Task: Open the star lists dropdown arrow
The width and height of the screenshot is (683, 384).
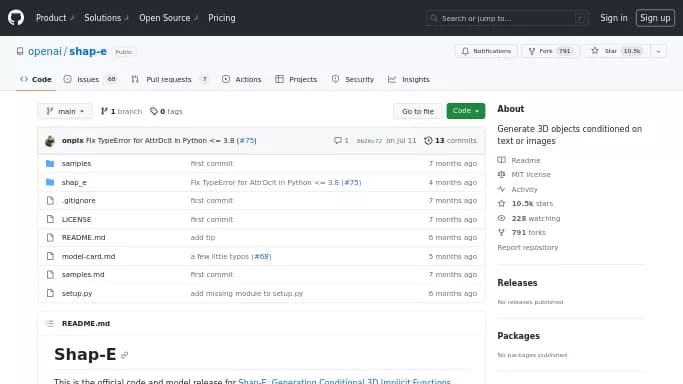Action: [658, 51]
